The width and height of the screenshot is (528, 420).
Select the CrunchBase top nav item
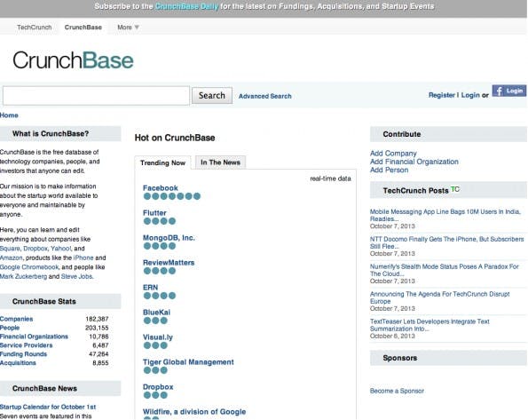coord(83,28)
